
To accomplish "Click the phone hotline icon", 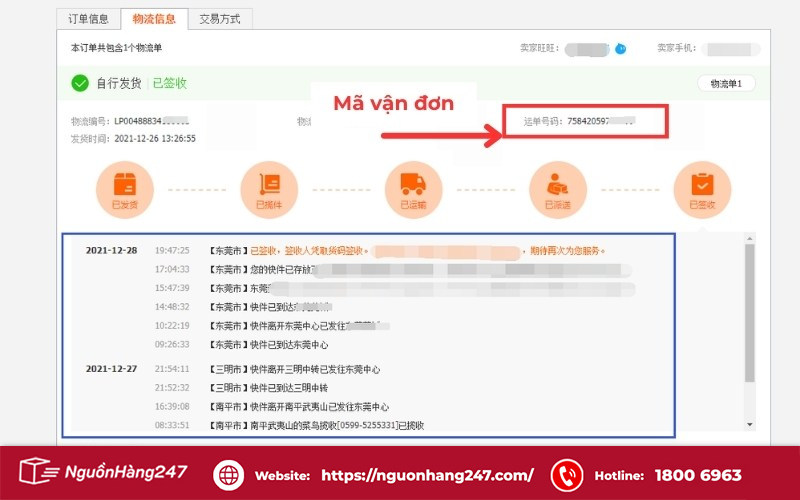I will pyautogui.click(x=567, y=475).
